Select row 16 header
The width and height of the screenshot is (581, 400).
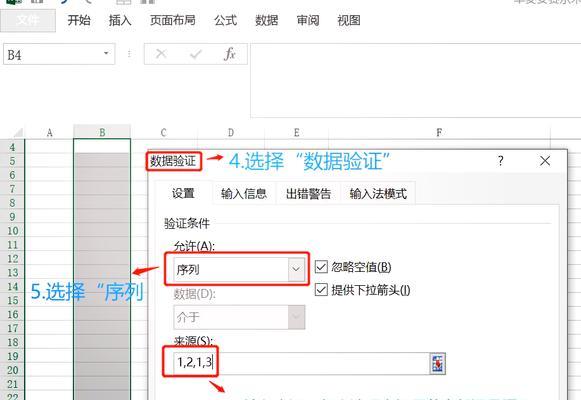12,314
